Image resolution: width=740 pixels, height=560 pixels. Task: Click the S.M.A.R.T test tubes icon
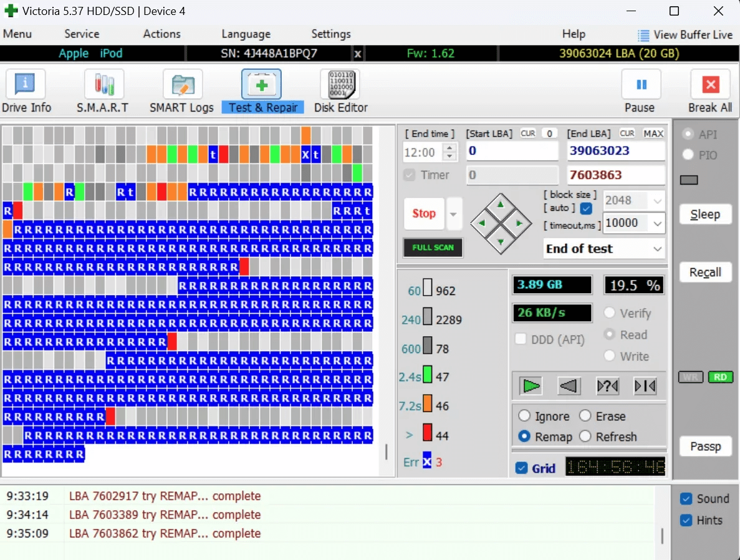coord(103,84)
